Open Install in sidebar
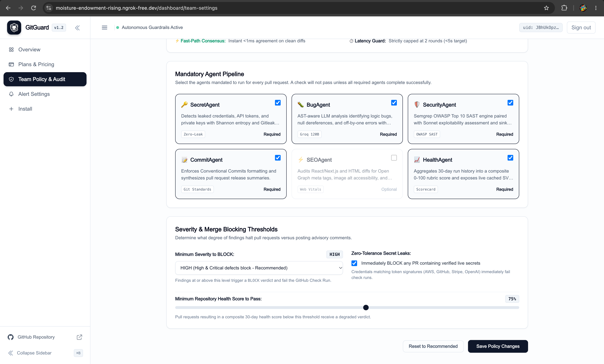 point(45,109)
